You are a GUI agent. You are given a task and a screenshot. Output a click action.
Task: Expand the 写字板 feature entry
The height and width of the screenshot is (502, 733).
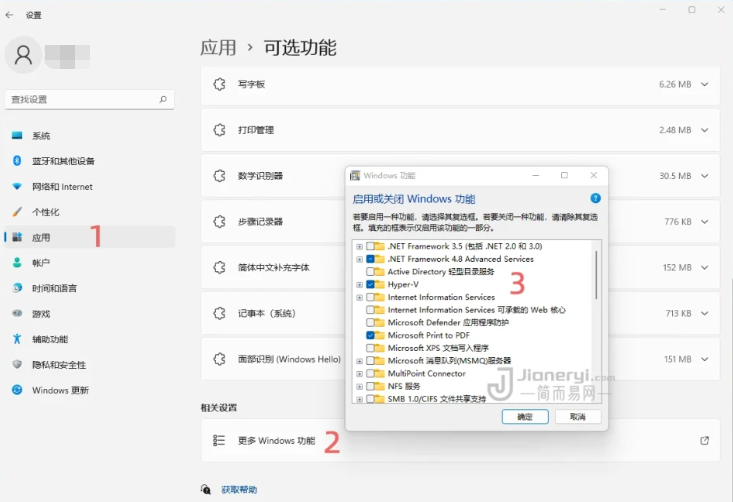tap(704, 84)
